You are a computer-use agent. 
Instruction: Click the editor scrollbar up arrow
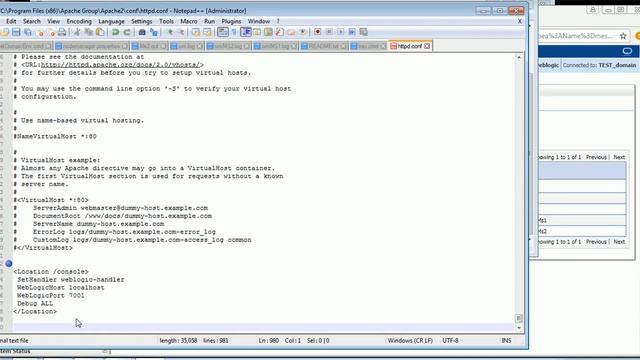coord(519,57)
